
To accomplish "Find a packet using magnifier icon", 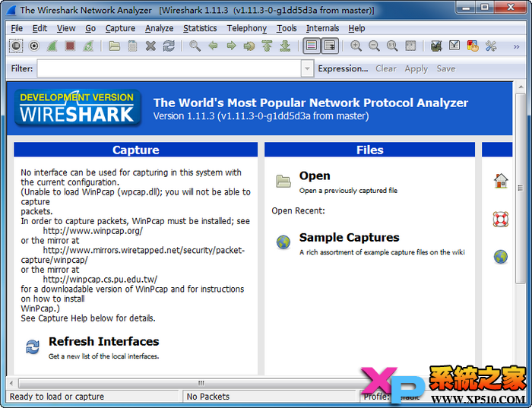I will click(x=195, y=46).
